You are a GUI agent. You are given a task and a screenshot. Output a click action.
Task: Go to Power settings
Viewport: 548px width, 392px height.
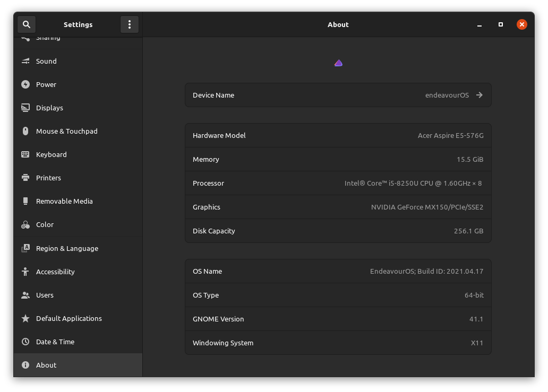(78, 84)
